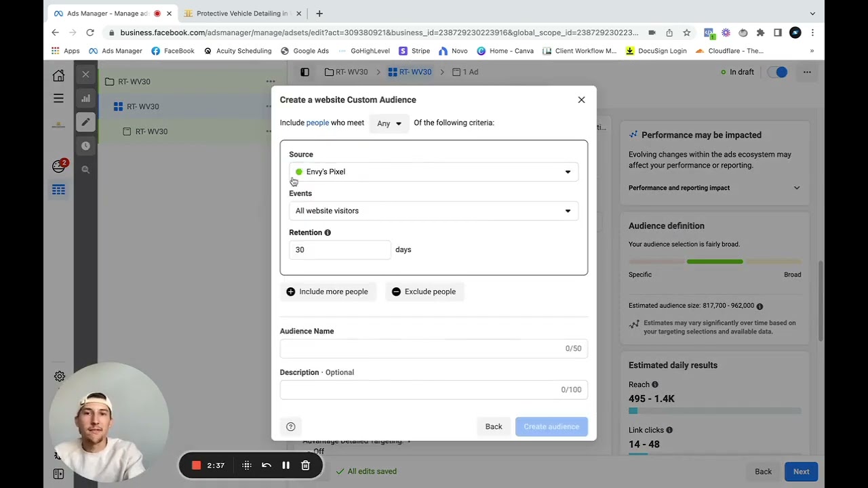Open notifications face icon with badge
The width and height of the screenshot is (868, 488).
click(x=59, y=166)
